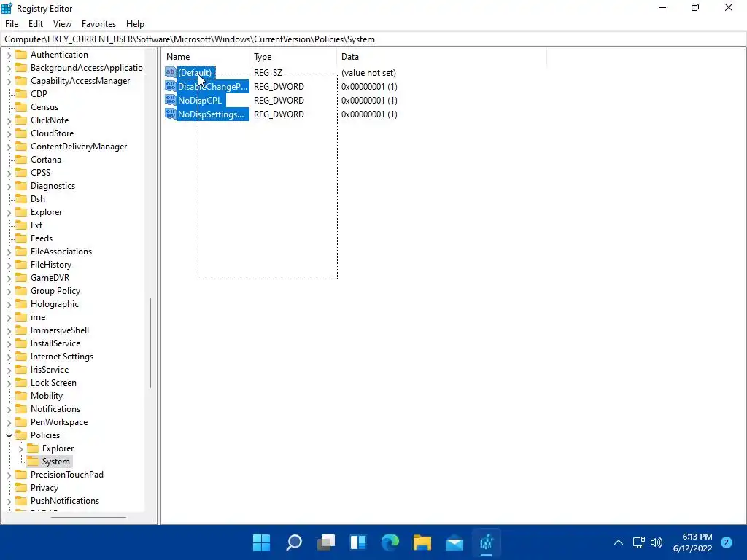This screenshot has height=560, width=747.
Task: Select the NoDispSettings... DWORD value icon
Action: tap(170, 114)
